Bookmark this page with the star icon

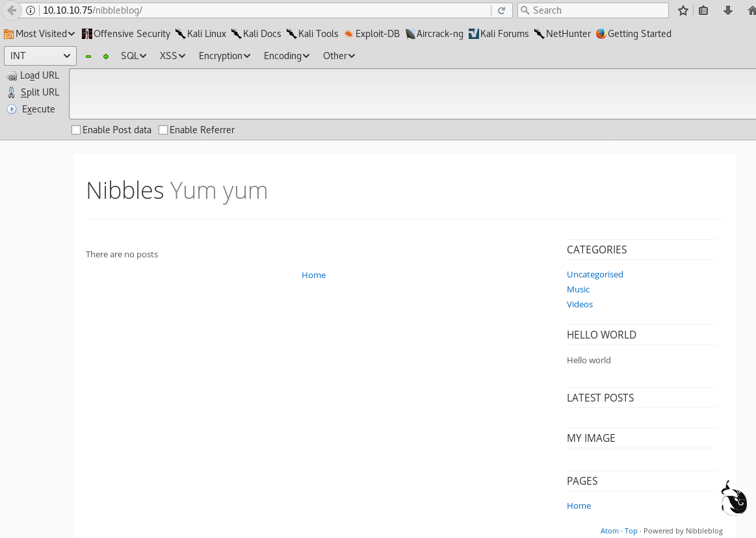[x=683, y=10]
